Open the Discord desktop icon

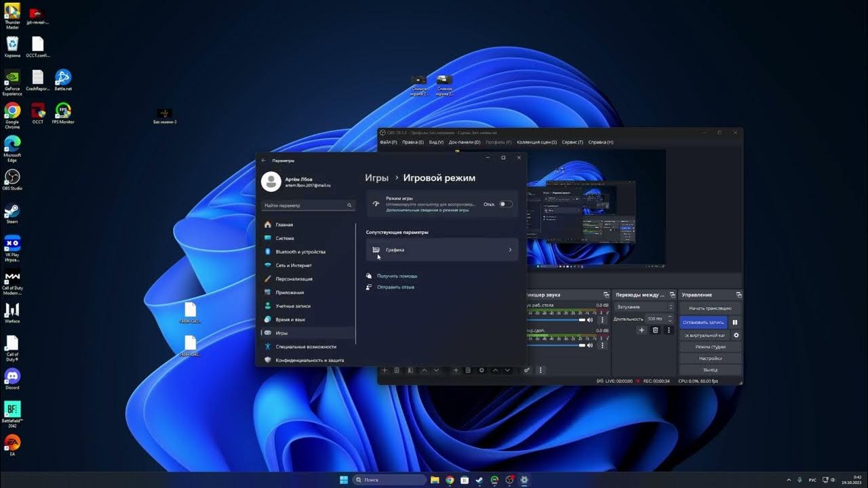coord(12,378)
